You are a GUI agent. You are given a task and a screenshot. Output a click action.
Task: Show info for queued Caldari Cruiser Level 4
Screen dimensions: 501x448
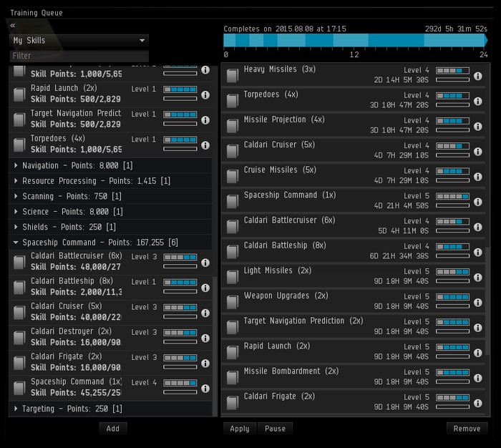pyautogui.click(x=477, y=152)
